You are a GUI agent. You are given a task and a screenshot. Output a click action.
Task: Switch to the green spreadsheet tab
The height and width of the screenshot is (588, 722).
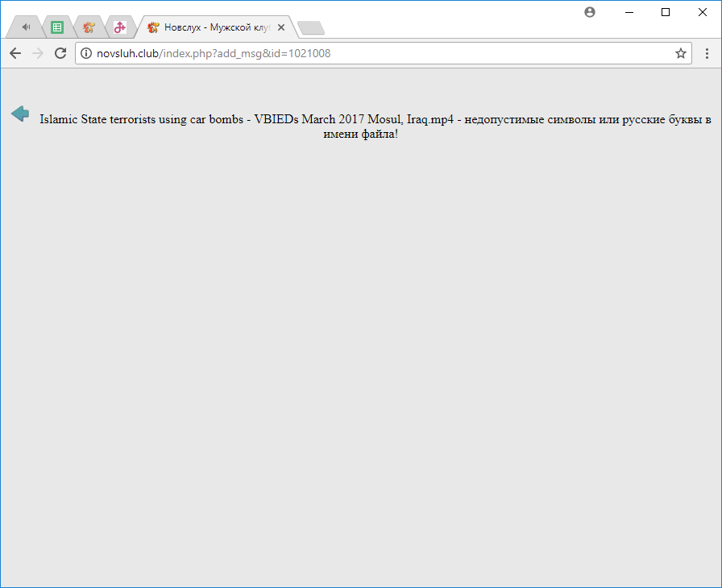57,27
